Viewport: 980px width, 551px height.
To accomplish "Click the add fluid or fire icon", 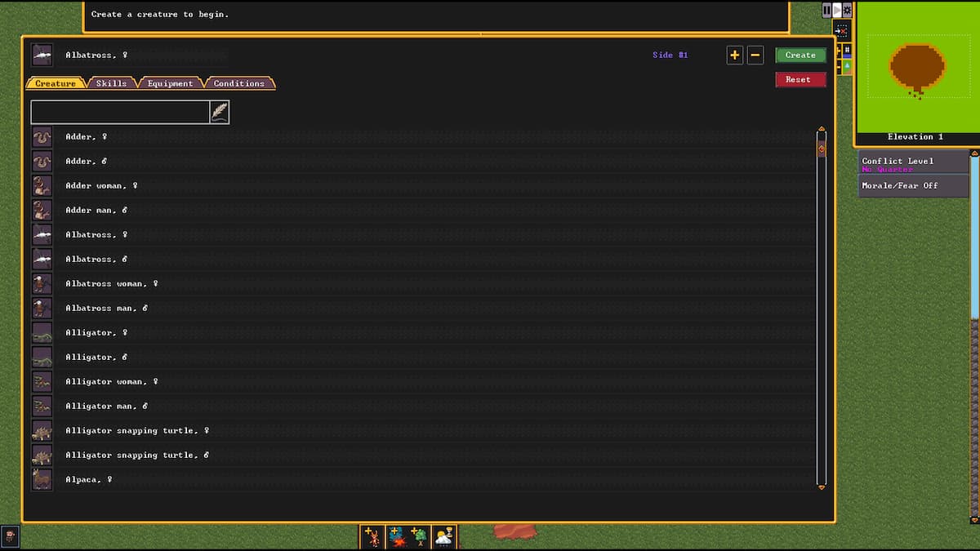I will pyautogui.click(x=396, y=536).
